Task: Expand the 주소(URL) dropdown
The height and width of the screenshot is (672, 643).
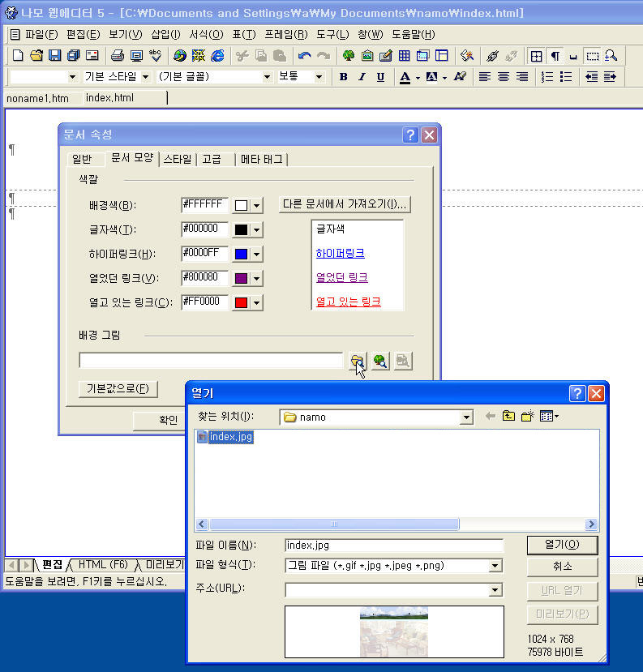Action: coord(495,590)
